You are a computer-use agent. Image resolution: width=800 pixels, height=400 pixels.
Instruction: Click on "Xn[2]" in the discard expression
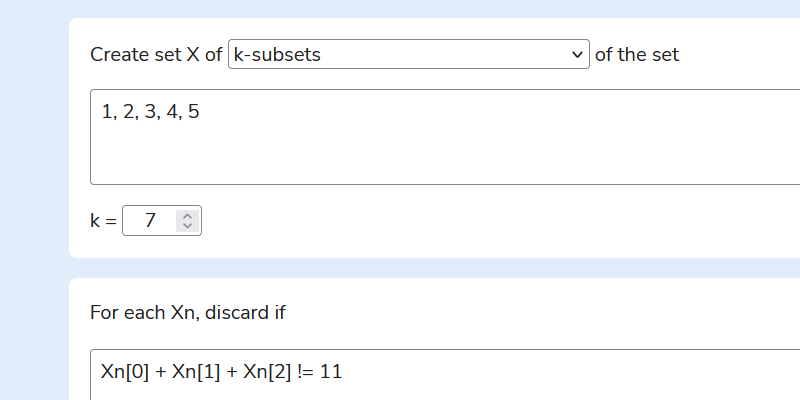267,372
